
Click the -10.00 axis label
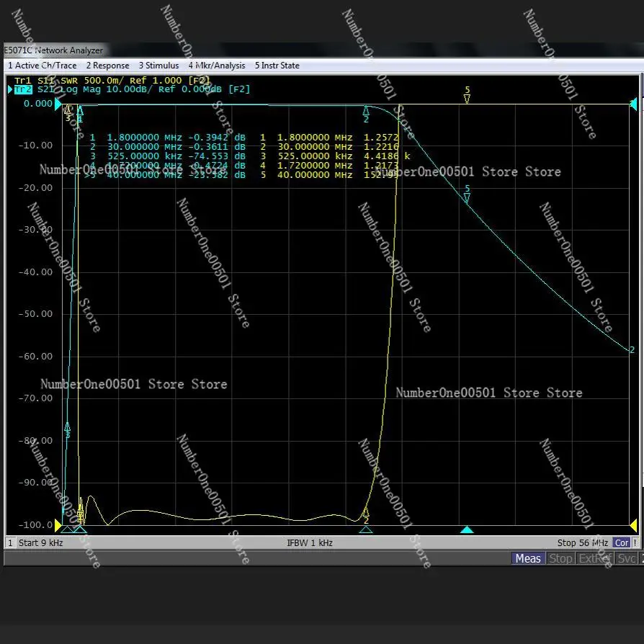click(x=36, y=146)
